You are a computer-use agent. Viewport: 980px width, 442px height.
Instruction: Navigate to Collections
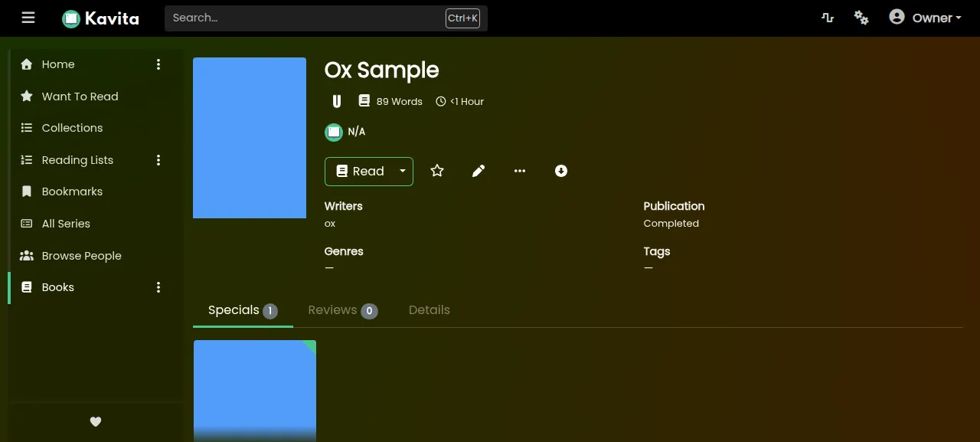(x=72, y=128)
